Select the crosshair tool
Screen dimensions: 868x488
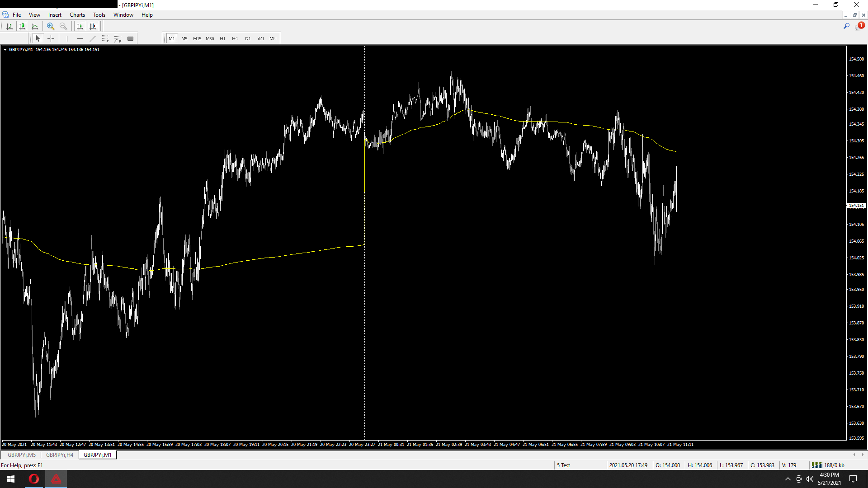click(51, 39)
